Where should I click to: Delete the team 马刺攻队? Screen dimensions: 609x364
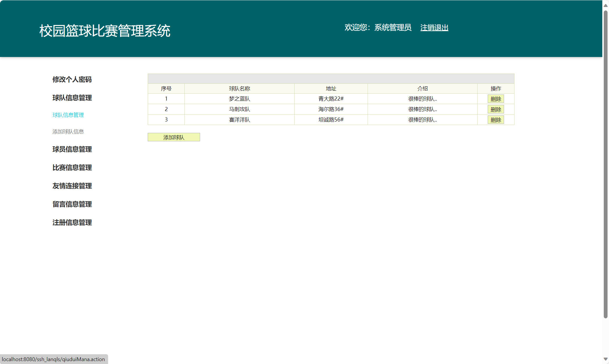(496, 109)
